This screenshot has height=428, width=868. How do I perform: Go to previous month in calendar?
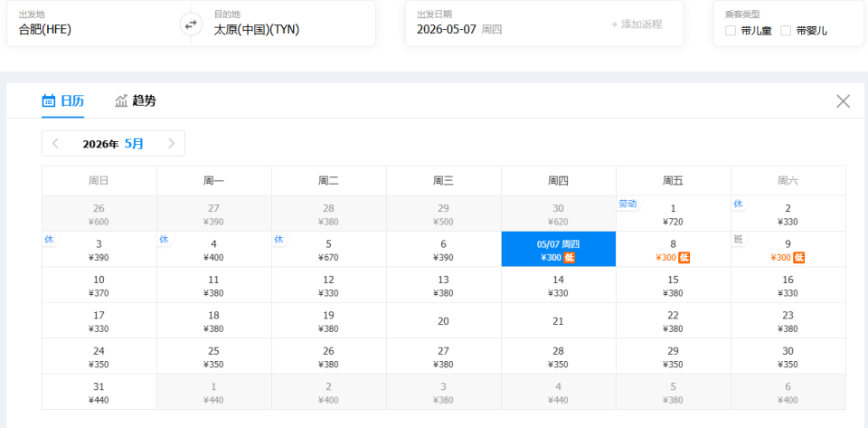[55, 144]
